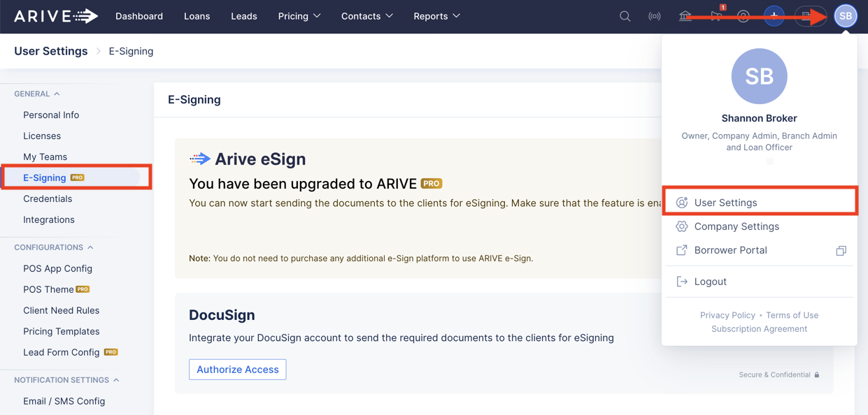Screen dimensions: 868x415
Task: Click the Borrower Portal external link icon
Action: 682,250
